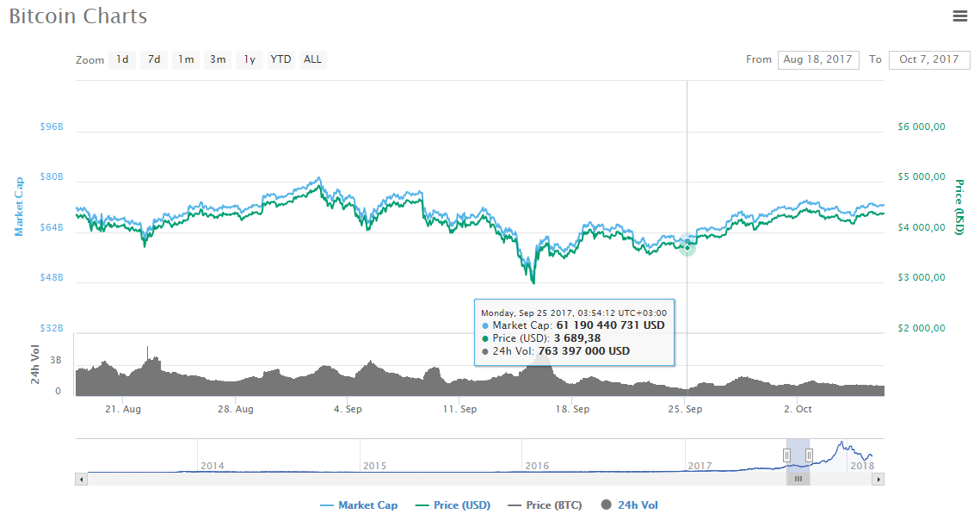The image size is (980, 520).
Task: Click the 2017 label in navigator
Action: tap(700, 466)
